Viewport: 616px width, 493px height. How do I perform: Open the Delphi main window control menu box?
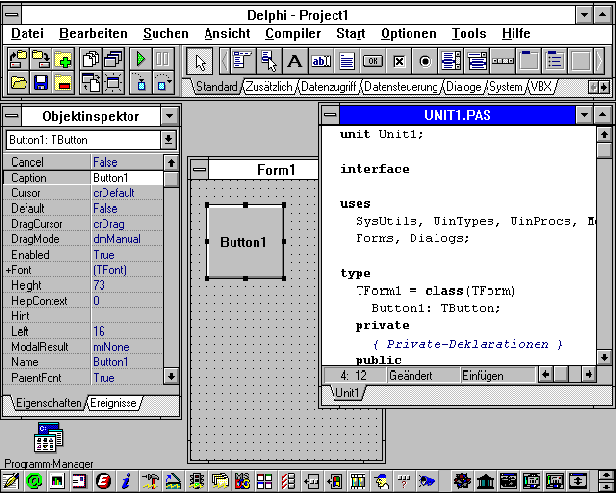point(12,15)
